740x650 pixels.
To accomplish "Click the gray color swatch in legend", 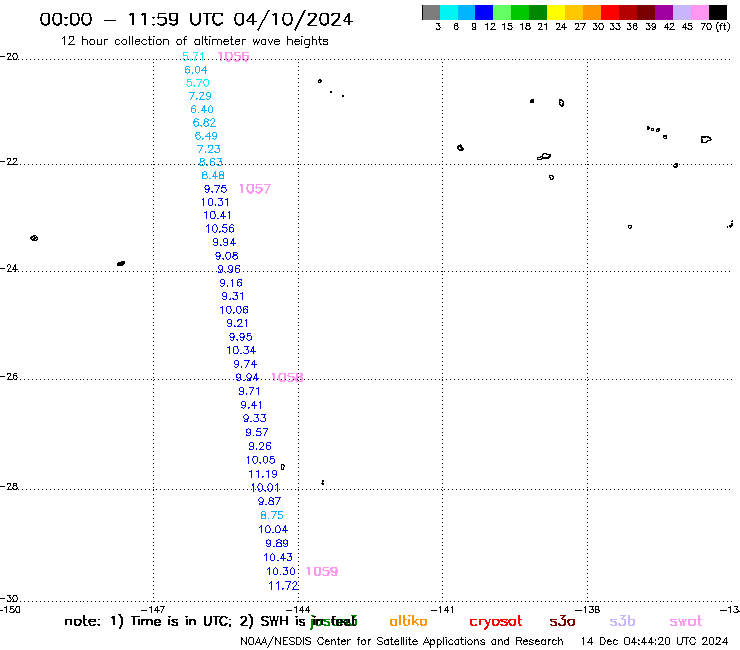I will [x=431, y=12].
